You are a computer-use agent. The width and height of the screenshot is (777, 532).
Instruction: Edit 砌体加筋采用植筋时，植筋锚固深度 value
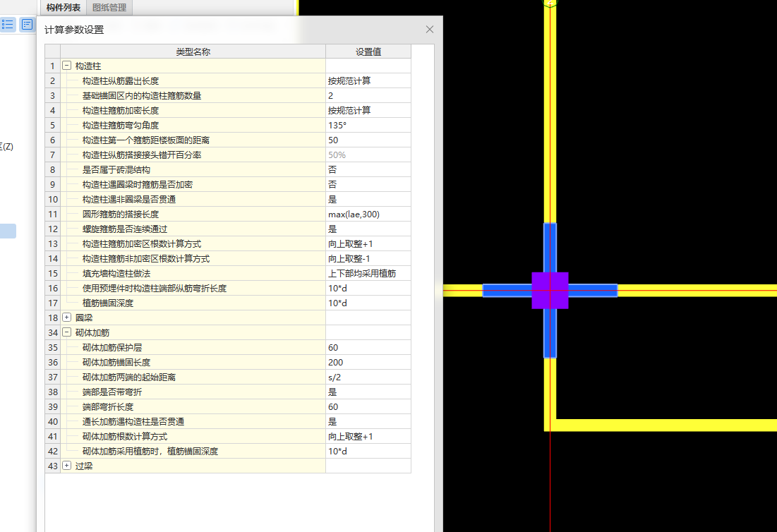(368, 452)
